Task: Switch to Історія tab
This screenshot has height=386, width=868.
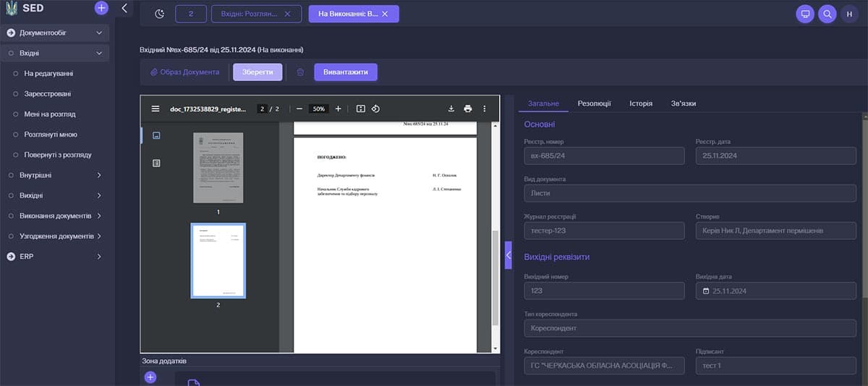Action: coord(641,104)
